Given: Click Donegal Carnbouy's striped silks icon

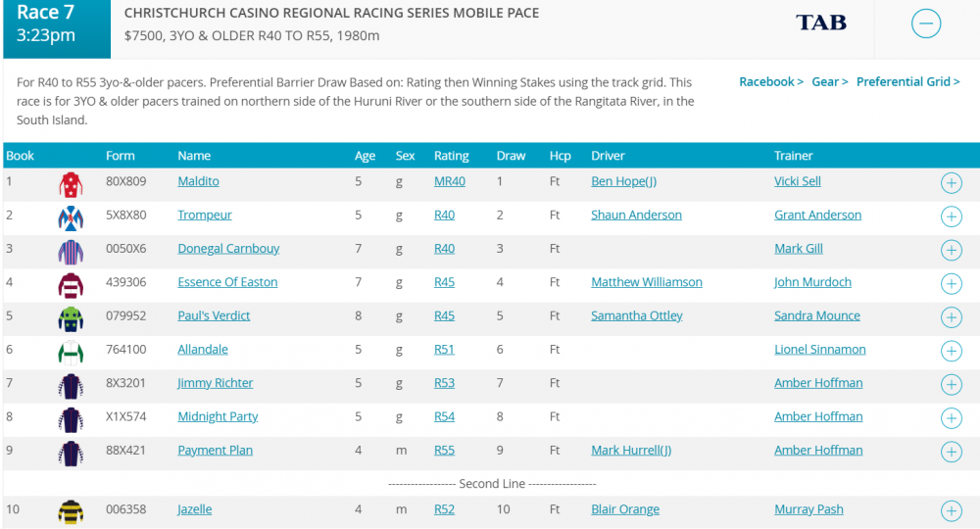Looking at the screenshot, I should [x=71, y=250].
